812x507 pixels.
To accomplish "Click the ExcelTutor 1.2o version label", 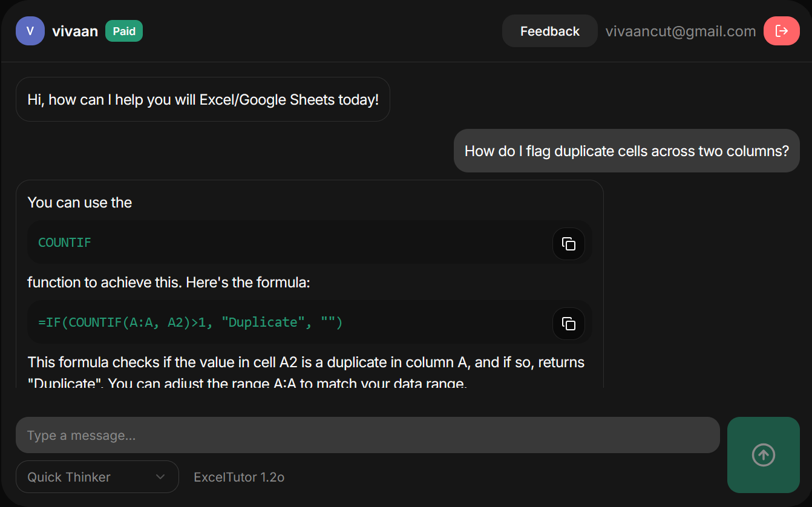I will coord(238,477).
